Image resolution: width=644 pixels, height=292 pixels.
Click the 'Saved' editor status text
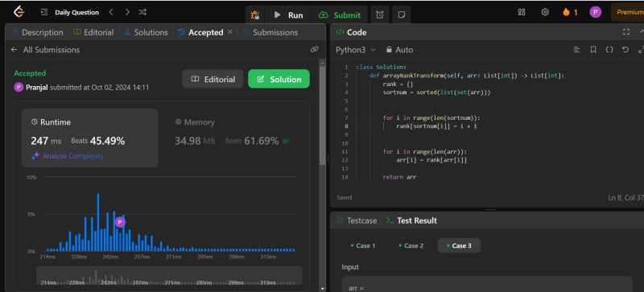[345, 198]
